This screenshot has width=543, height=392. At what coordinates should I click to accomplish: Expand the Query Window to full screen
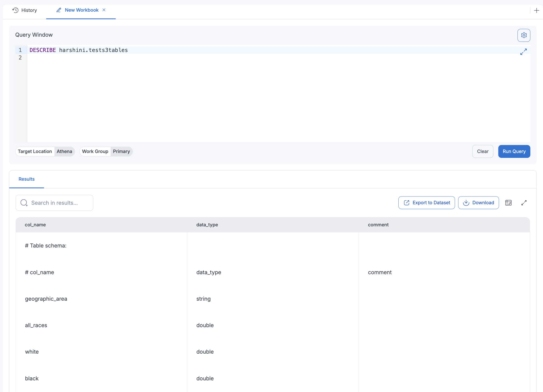(x=524, y=51)
